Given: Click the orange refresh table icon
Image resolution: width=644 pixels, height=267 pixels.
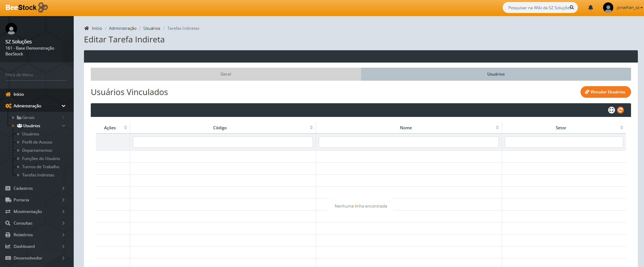Looking at the screenshot, I should [620, 110].
